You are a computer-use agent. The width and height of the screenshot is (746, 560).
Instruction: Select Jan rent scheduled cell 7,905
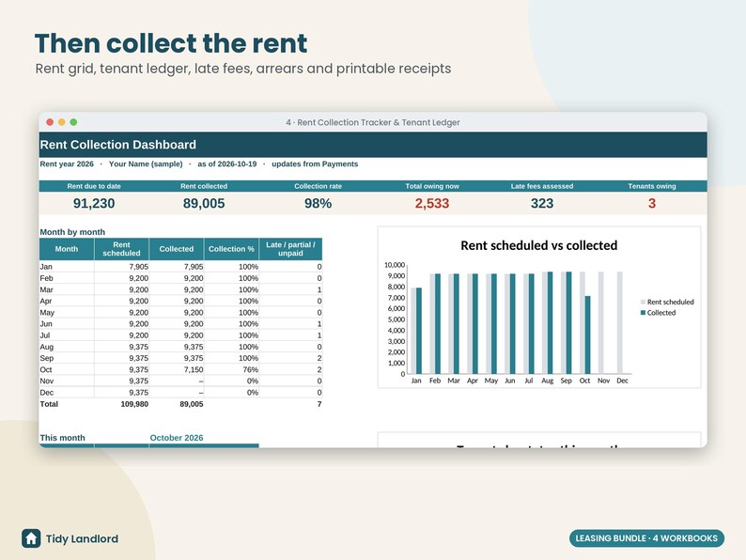(121, 267)
